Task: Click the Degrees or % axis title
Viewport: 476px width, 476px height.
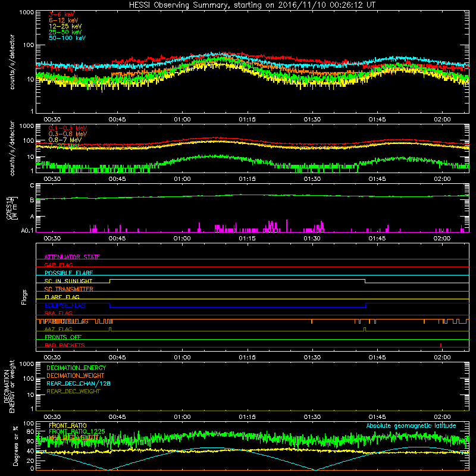Action: pyautogui.click(x=15, y=446)
